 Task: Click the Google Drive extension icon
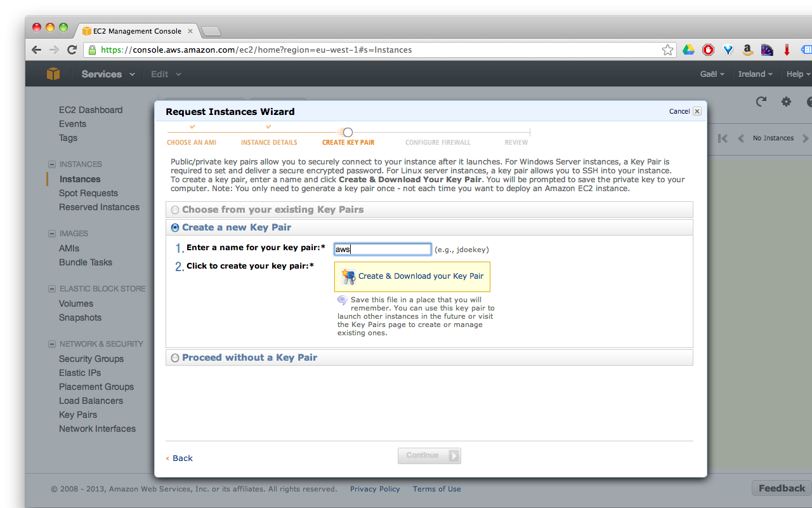tap(688, 49)
